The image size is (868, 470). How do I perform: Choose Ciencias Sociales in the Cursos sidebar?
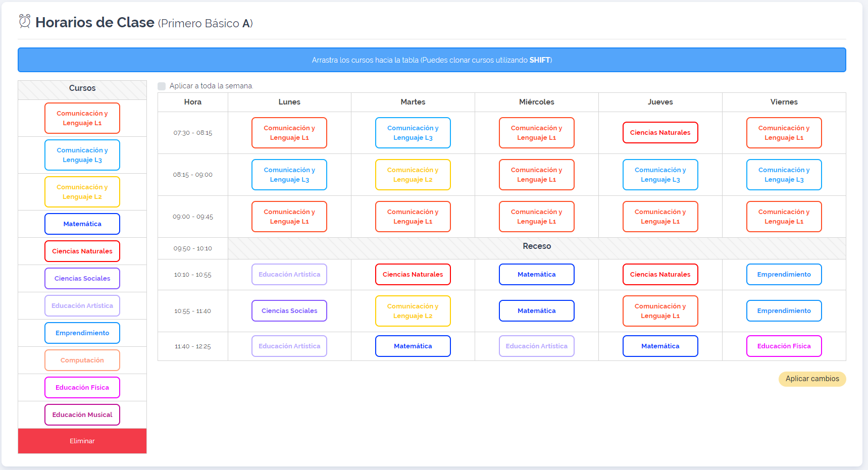click(x=82, y=279)
